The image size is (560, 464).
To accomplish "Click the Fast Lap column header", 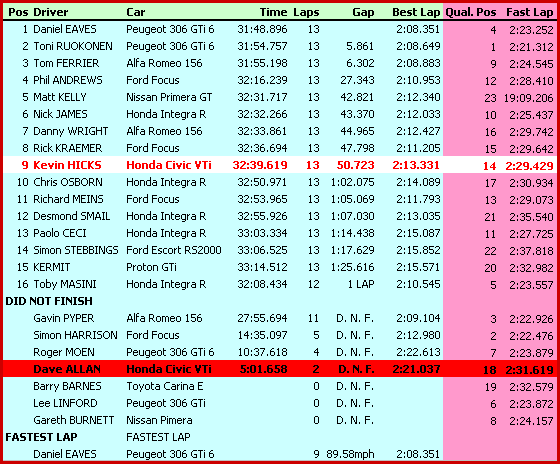I will [x=530, y=12].
